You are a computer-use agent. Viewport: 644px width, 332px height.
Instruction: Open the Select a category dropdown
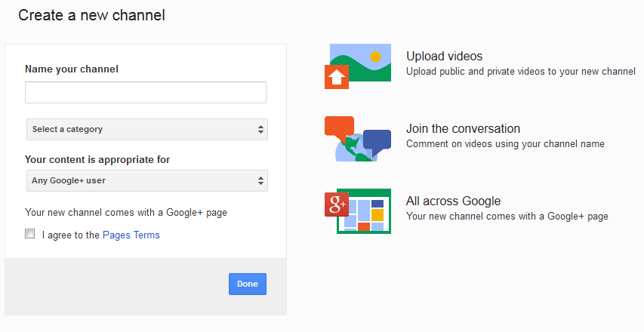coord(146,129)
